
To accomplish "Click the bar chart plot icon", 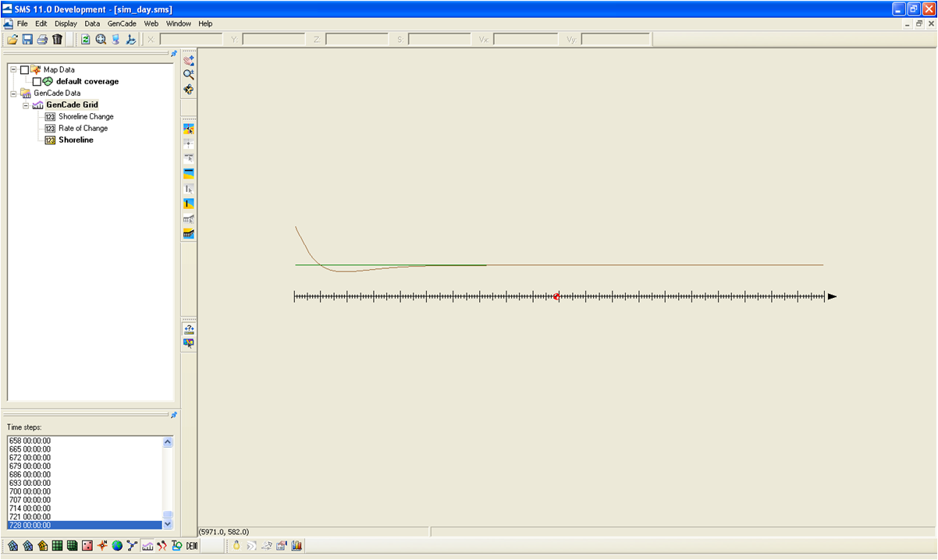I will tap(297, 546).
